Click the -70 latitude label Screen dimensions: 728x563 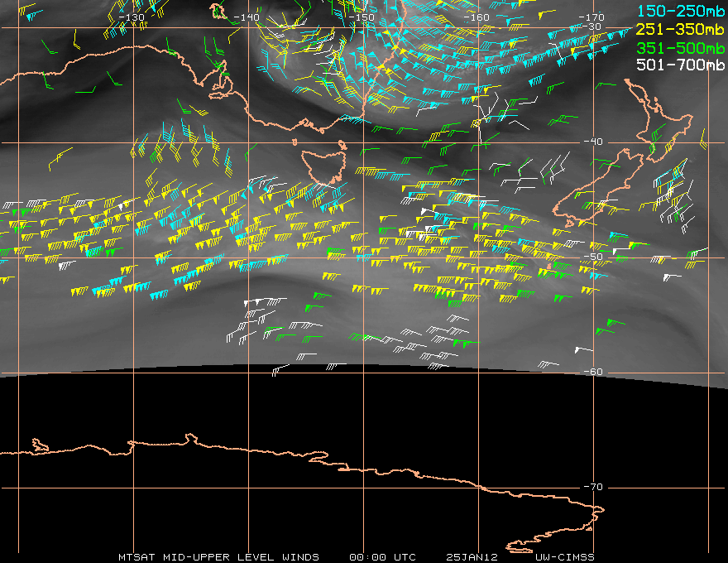pos(592,487)
